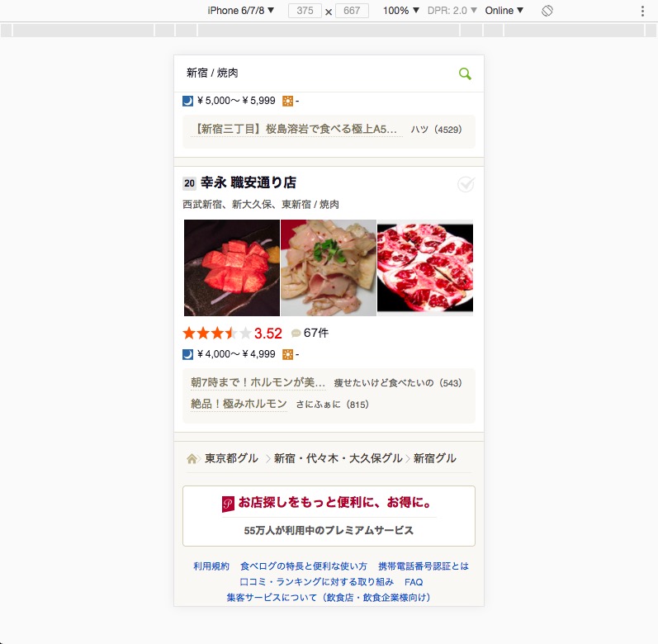This screenshot has width=658, height=644.
Task: Open the marbled raw meat plate photo
Action: (425, 268)
